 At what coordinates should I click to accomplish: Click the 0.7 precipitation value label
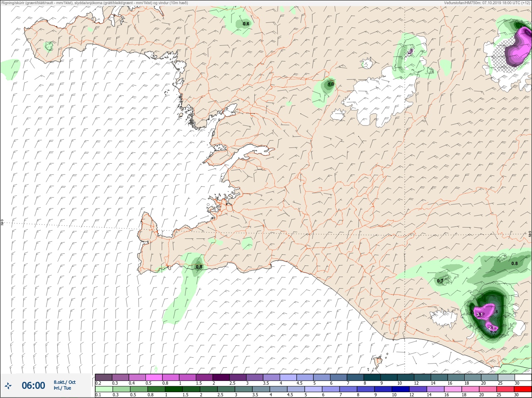click(440, 281)
